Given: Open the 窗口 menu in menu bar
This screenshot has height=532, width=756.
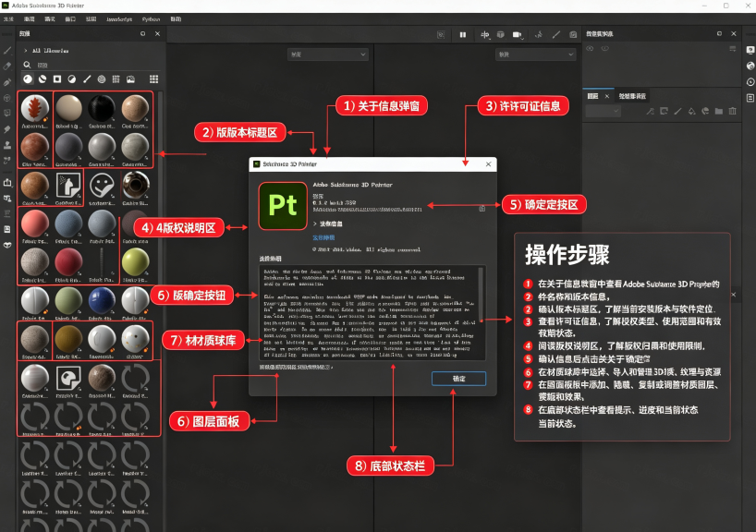Looking at the screenshot, I should (x=70, y=19).
